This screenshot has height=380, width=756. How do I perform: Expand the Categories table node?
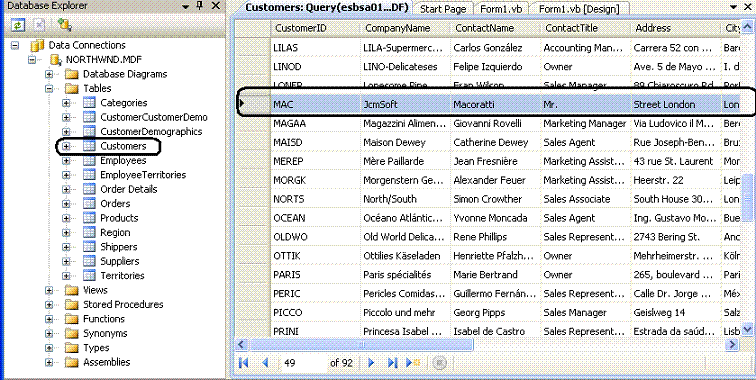[x=66, y=103]
